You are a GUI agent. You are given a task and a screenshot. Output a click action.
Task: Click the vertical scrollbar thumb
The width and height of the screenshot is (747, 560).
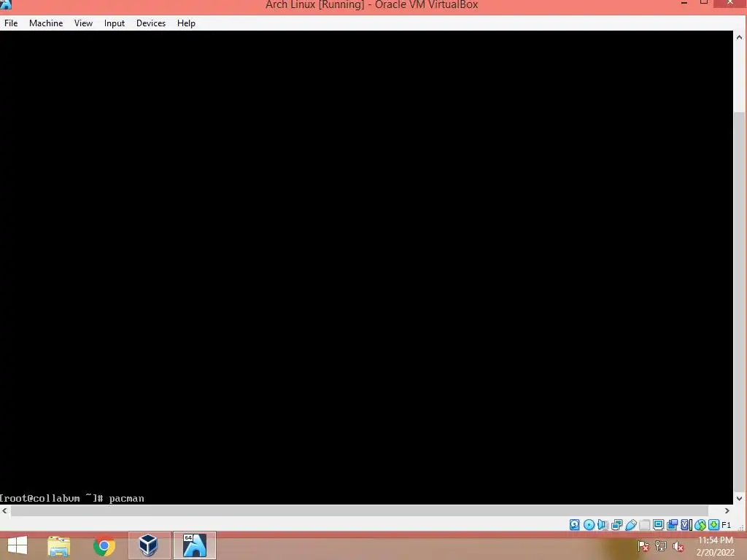[740, 302]
